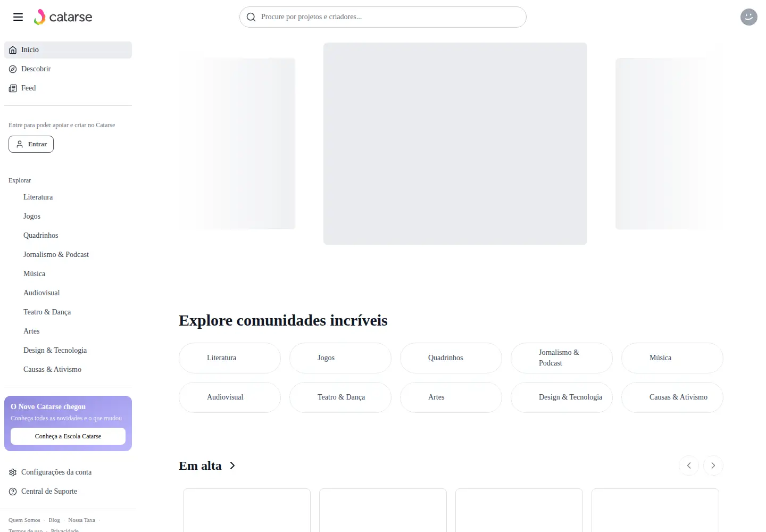The image size is (766, 532).
Task: Open the Nossa Taxa footer link
Action: click(x=81, y=520)
